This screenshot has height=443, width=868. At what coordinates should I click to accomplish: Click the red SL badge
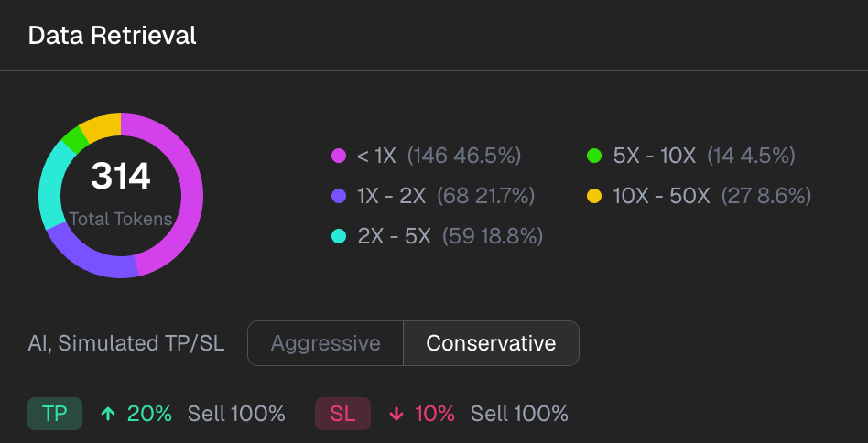pos(342,414)
